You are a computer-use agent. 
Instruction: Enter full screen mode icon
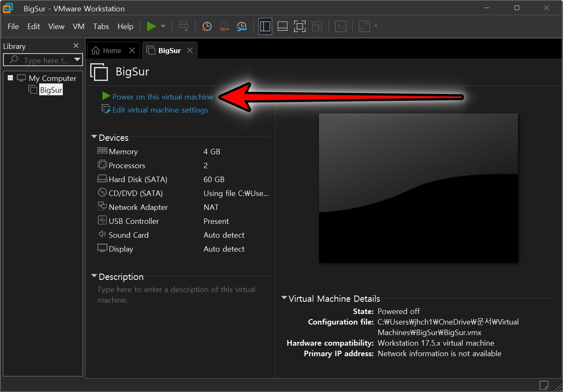pyautogui.click(x=300, y=27)
